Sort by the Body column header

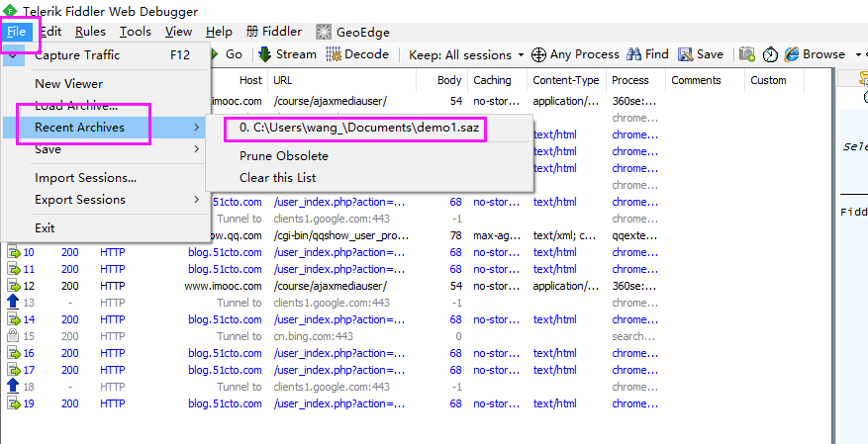(449, 80)
